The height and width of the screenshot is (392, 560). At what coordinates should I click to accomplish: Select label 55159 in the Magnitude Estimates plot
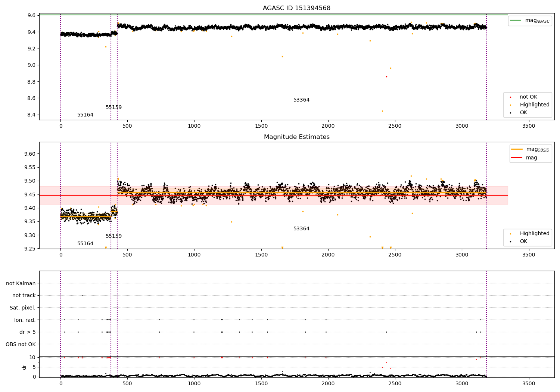(x=113, y=236)
